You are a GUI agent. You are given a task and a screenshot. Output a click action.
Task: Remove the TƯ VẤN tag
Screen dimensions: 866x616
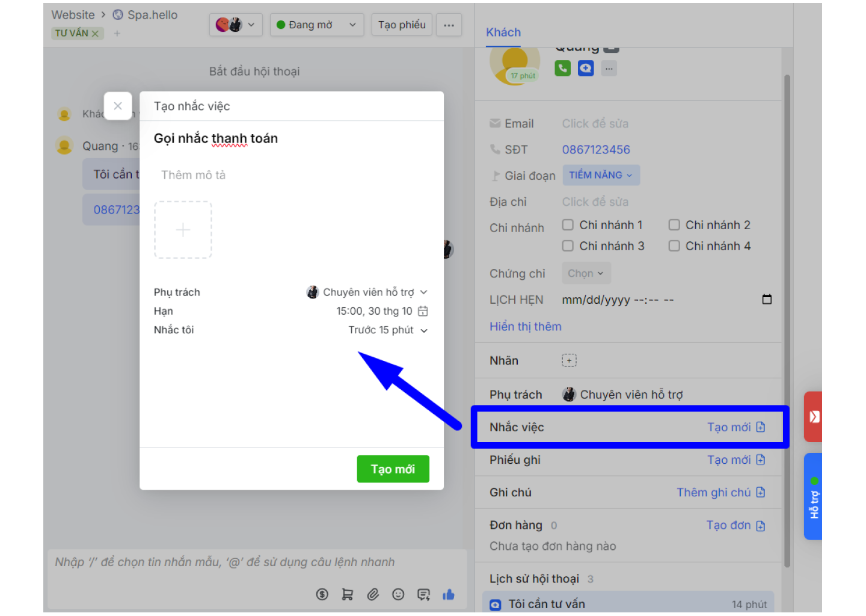click(95, 34)
